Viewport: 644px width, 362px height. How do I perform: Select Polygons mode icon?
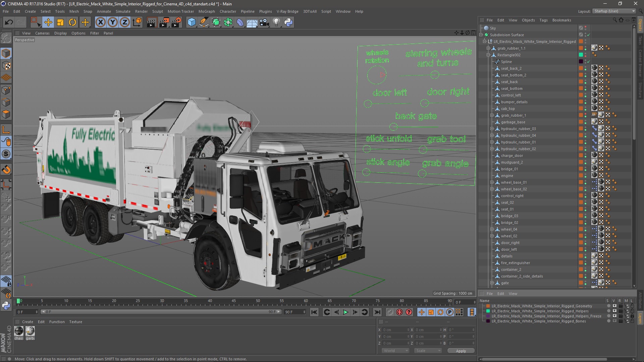[x=6, y=115]
